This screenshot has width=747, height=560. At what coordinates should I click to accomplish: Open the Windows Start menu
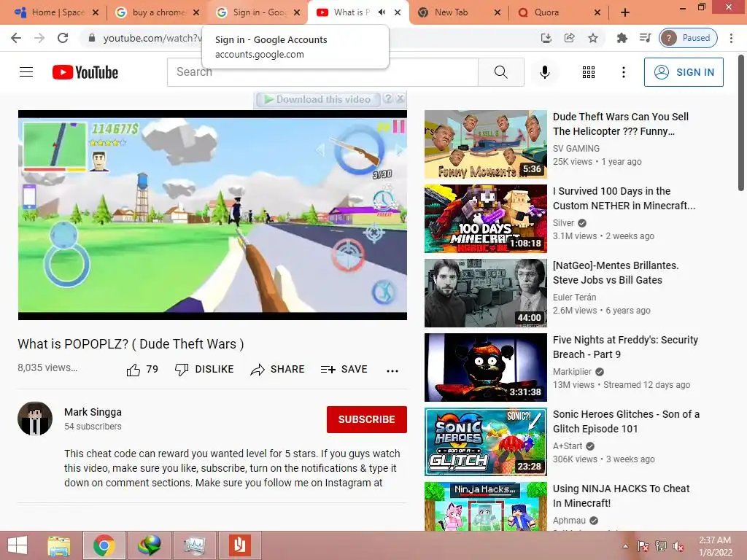(18, 545)
